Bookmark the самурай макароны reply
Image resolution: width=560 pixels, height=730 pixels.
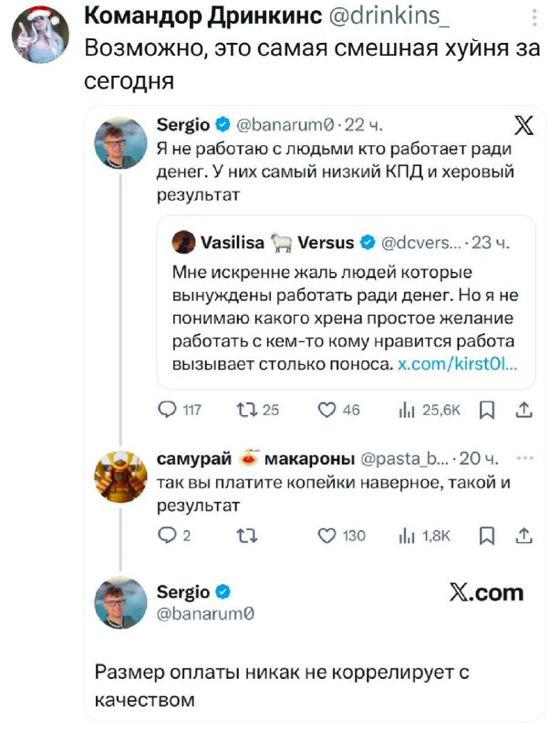(486, 536)
